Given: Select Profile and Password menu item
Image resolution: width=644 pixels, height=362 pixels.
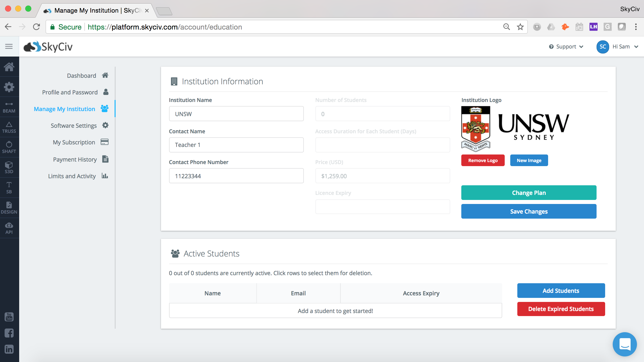Looking at the screenshot, I should click(69, 92).
